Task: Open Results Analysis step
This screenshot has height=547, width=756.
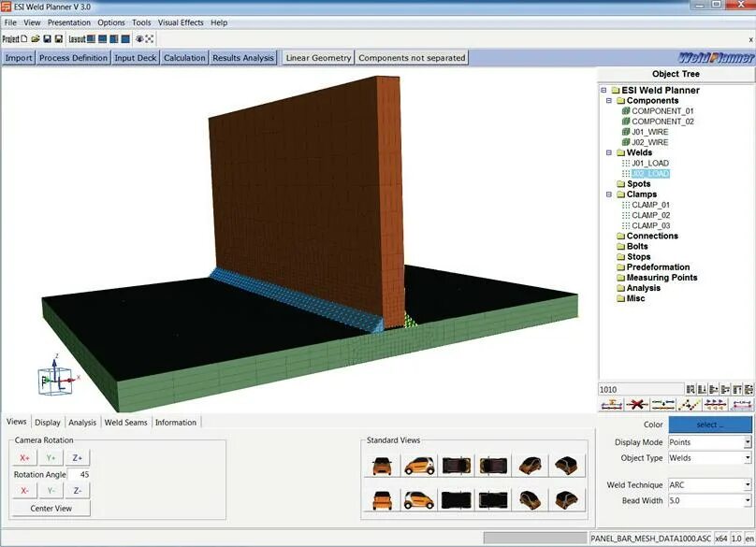Action: 243,58
